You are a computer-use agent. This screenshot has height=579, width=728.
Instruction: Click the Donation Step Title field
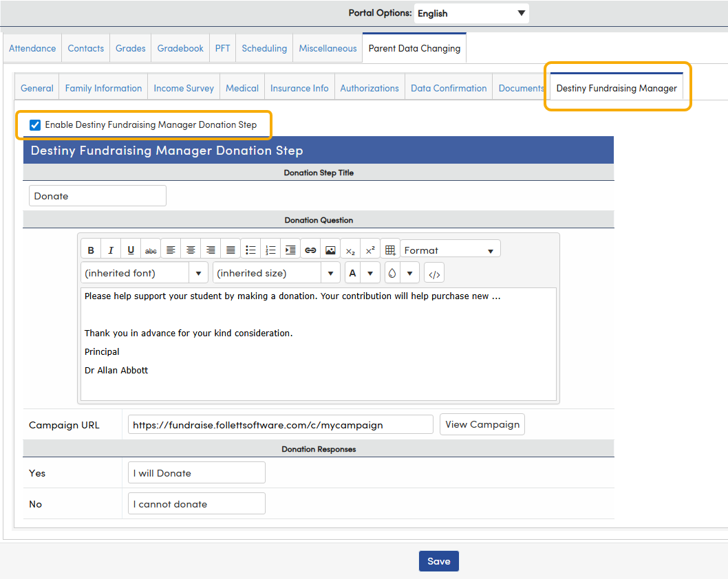98,196
